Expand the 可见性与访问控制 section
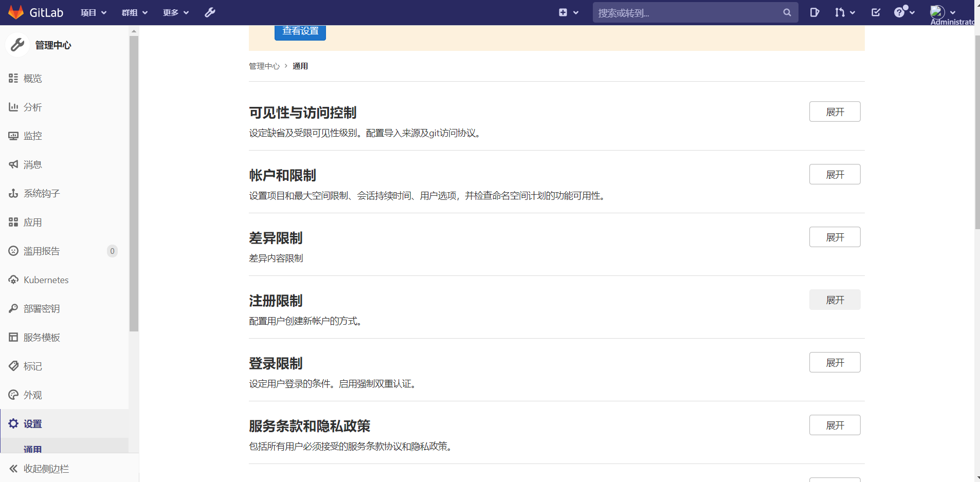This screenshot has width=980, height=482. [x=834, y=112]
